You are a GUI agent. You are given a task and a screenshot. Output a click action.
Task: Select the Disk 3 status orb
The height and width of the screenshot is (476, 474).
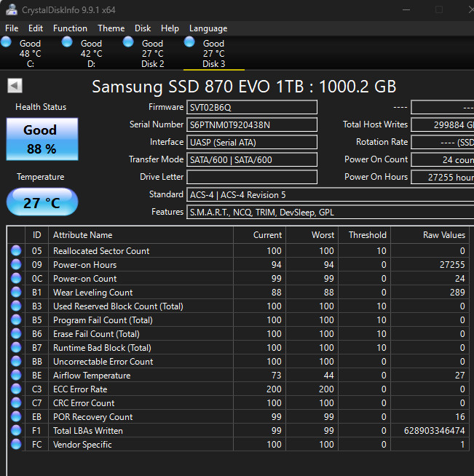tap(189, 42)
